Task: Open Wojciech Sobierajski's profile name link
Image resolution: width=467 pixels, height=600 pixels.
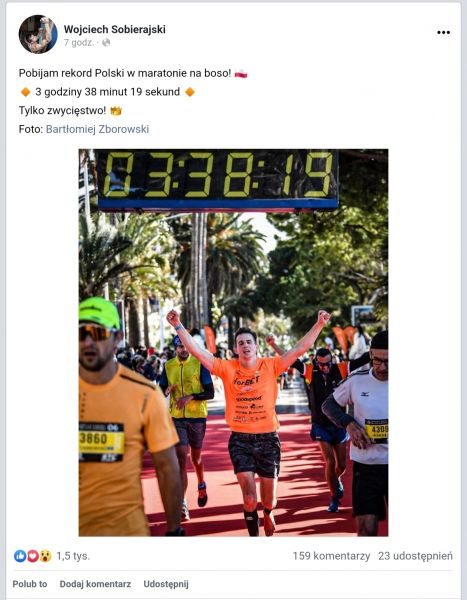Action: tap(114, 29)
